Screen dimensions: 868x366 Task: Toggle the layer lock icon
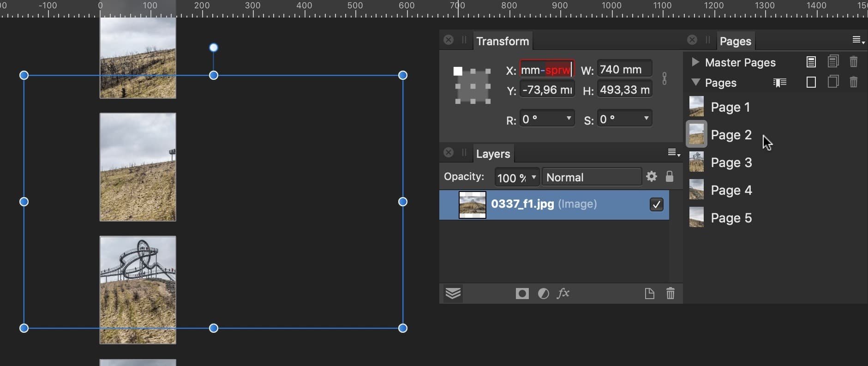tap(670, 176)
